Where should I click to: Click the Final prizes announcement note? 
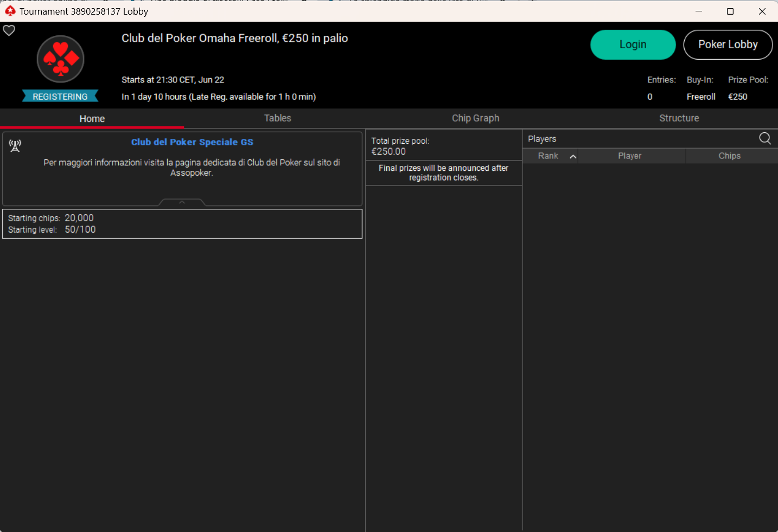(443, 173)
